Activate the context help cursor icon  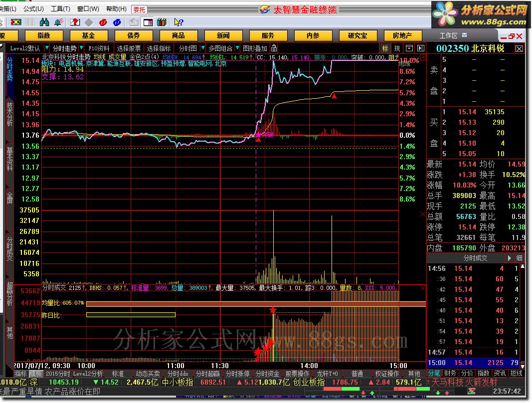coord(178,22)
